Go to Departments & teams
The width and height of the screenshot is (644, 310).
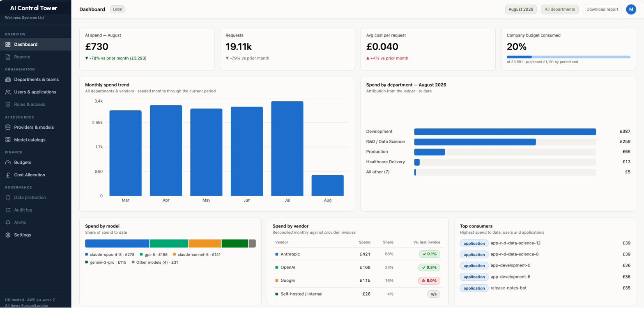click(36, 80)
